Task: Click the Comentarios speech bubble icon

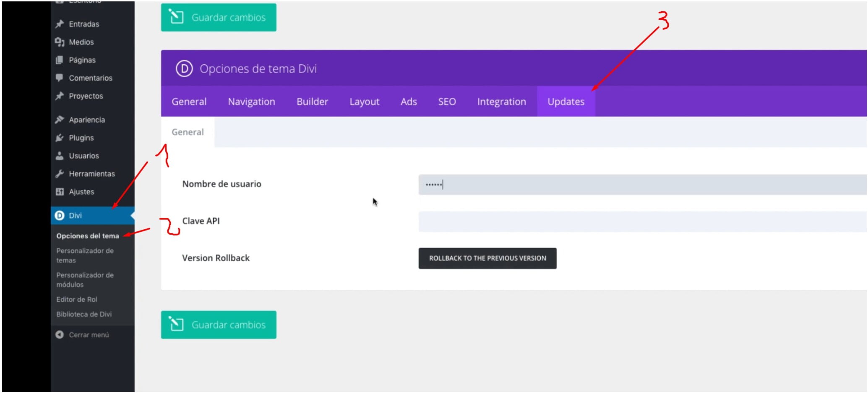Action: click(60, 78)
